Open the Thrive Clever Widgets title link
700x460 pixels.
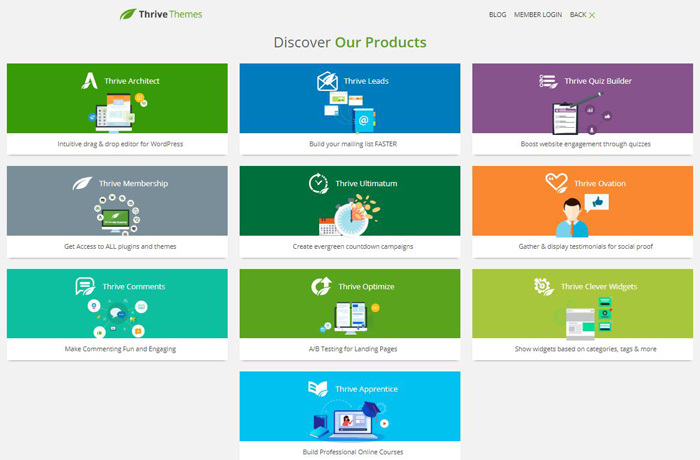pos(599,287)
